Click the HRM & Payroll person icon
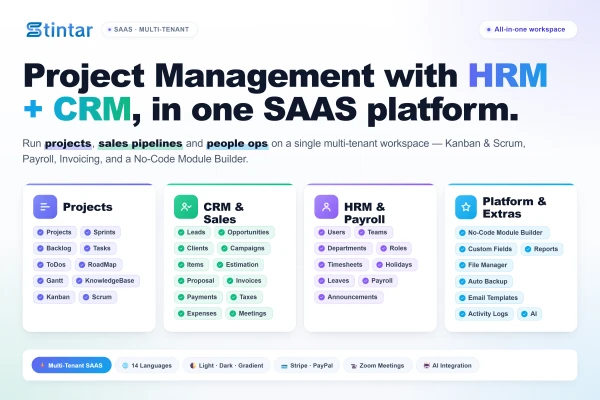The image size is (600, 400). coord(326,207)
